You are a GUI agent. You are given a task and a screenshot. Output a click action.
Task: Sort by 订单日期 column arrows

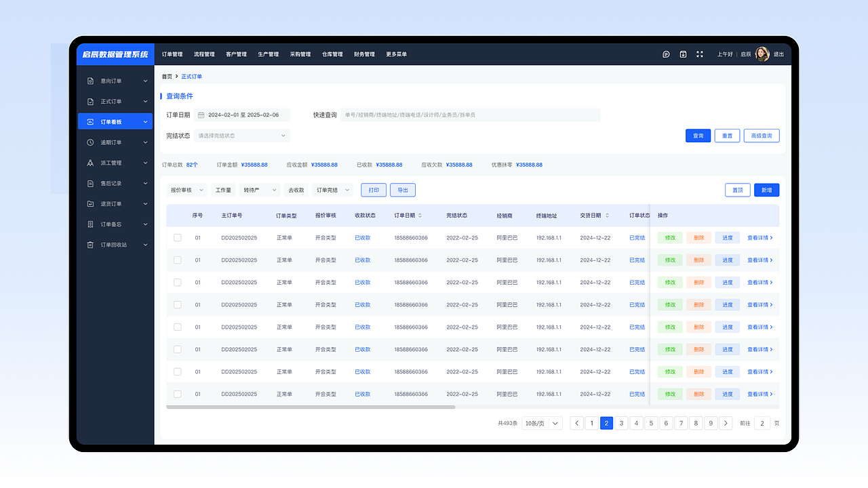point(420,216)
